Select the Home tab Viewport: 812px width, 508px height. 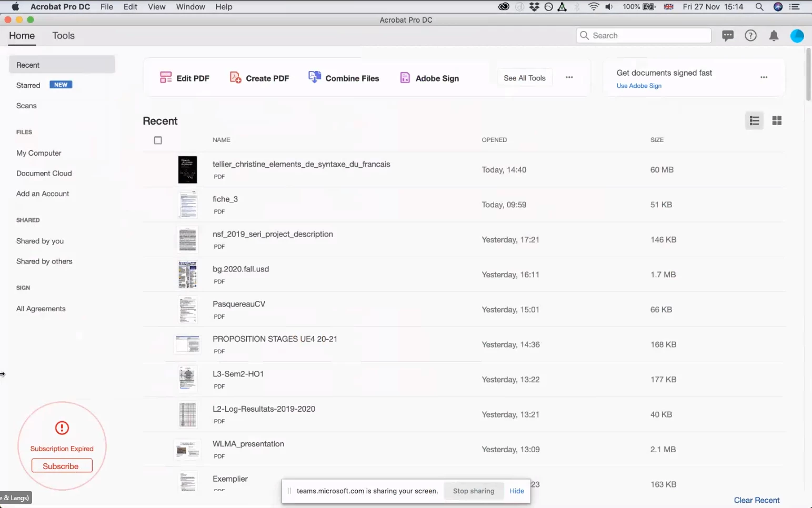tap(22, 36)
